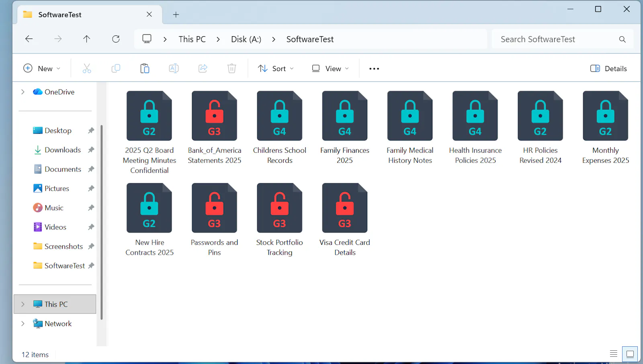The width and height of the screenshot is (643, 364).
Task: Go up one folder level
Action: click(x=87, y=39)
